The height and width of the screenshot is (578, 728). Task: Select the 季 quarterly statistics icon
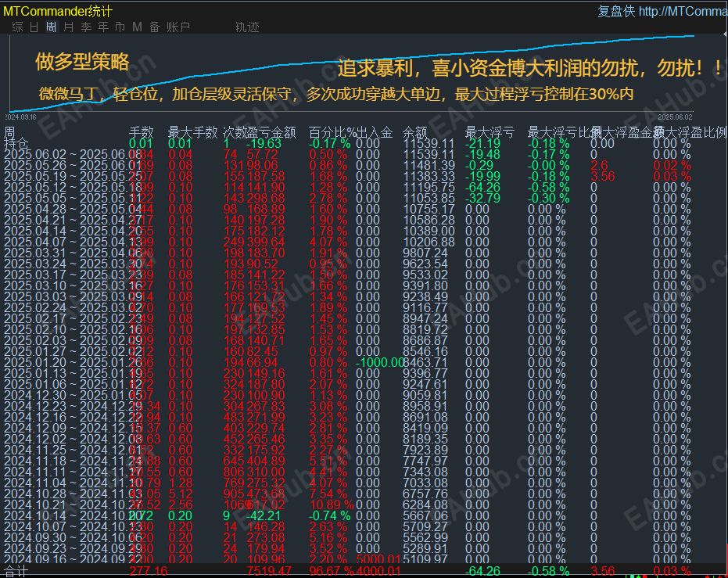pos(84,26)
